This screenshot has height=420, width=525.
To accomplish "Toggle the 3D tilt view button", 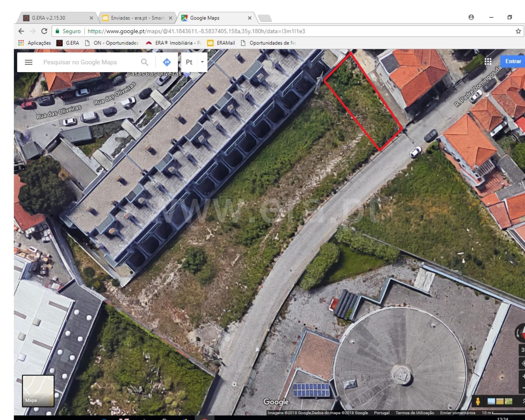I will [522, 350].
